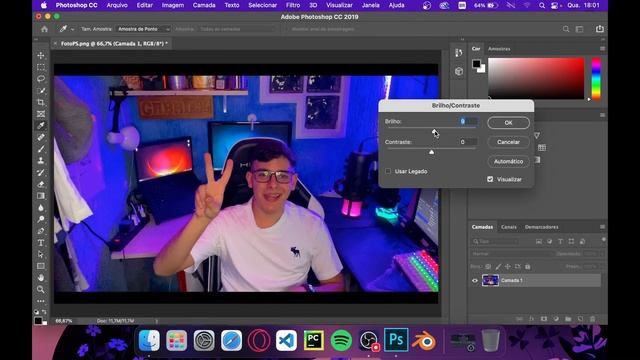Viewport: 640px width, 360px height.
Task: Click the Brilho slider handle
Action: tap(434, 131)
